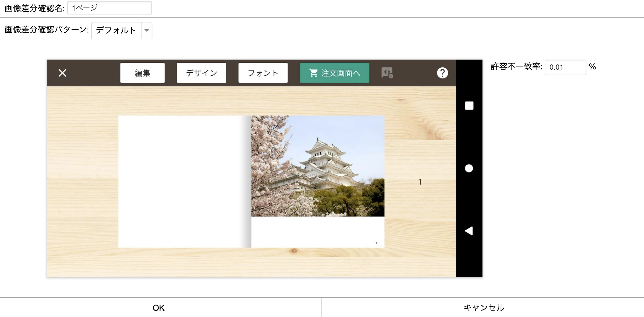Tap the grey voice message icon
The width and height of the screenshot is (644, 317).
(x=387, y=73)
